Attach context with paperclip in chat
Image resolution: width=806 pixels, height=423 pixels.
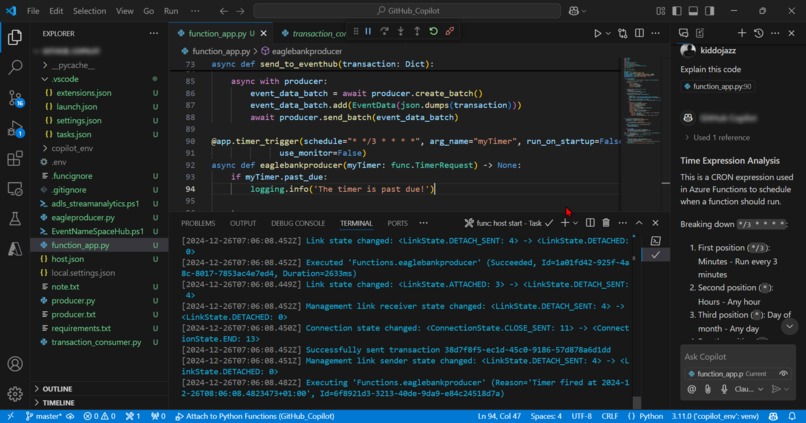point(708,390)
